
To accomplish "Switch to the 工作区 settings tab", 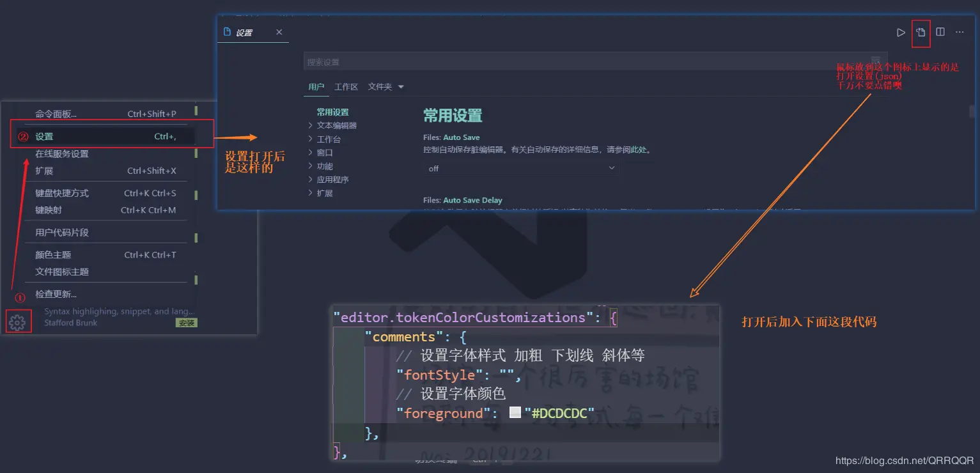I will click(x=346, y=86).
